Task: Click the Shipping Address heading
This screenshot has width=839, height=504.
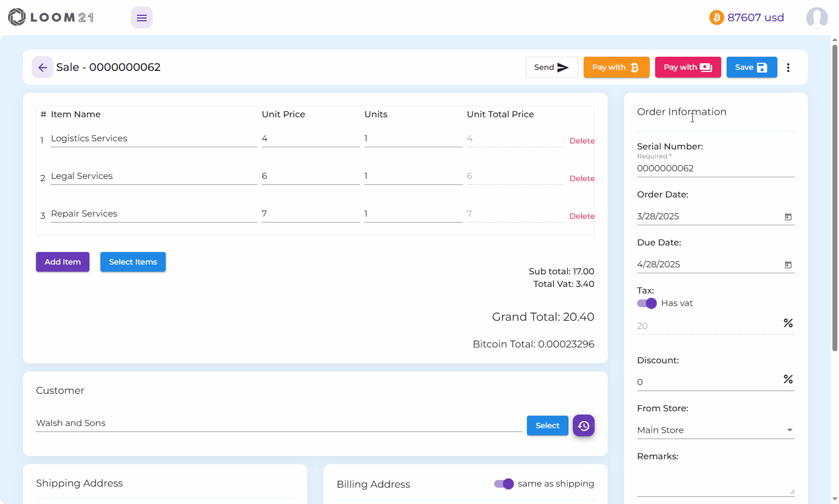Action: (80, 483)
